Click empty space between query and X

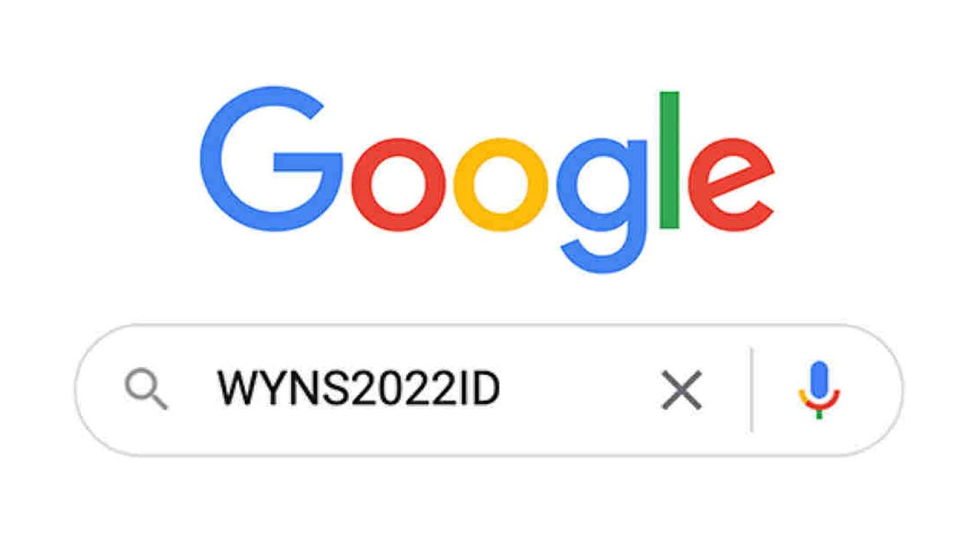coord(580,390)
